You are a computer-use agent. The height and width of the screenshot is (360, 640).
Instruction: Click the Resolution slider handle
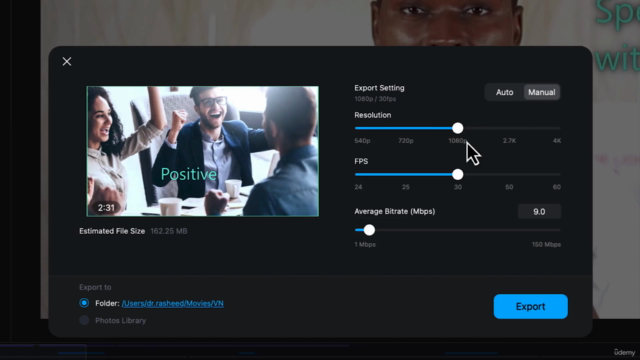[x=458, y=128]
